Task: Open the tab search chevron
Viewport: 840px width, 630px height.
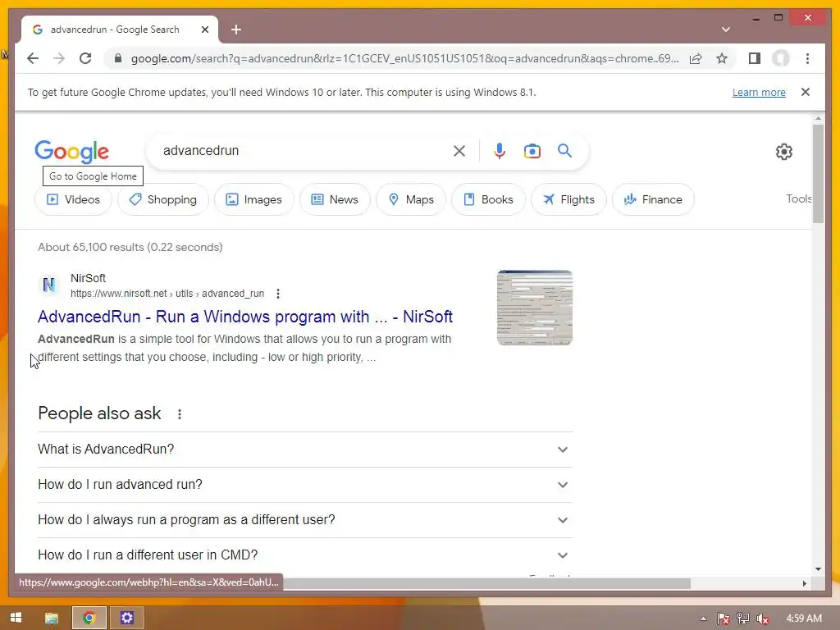Action: coord(725,30)
